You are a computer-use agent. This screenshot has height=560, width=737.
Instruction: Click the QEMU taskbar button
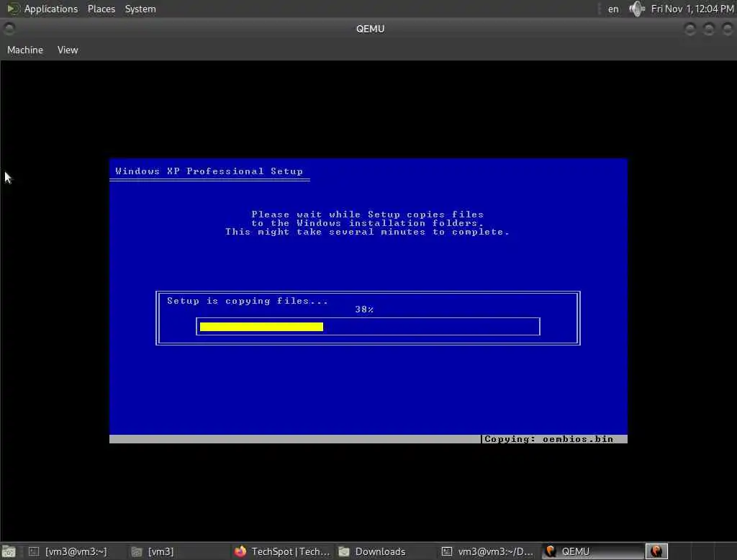coord(592,551)
